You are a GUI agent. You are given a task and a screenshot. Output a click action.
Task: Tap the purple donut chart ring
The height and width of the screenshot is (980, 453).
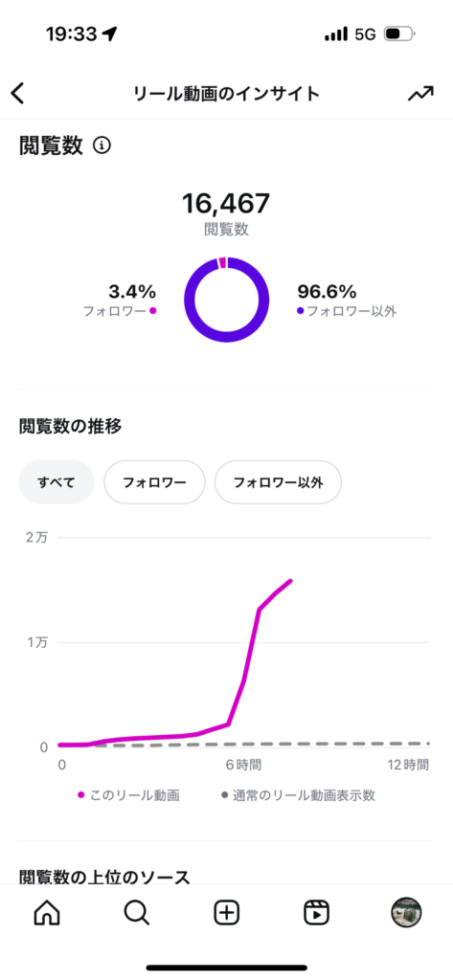coord(226,300)
